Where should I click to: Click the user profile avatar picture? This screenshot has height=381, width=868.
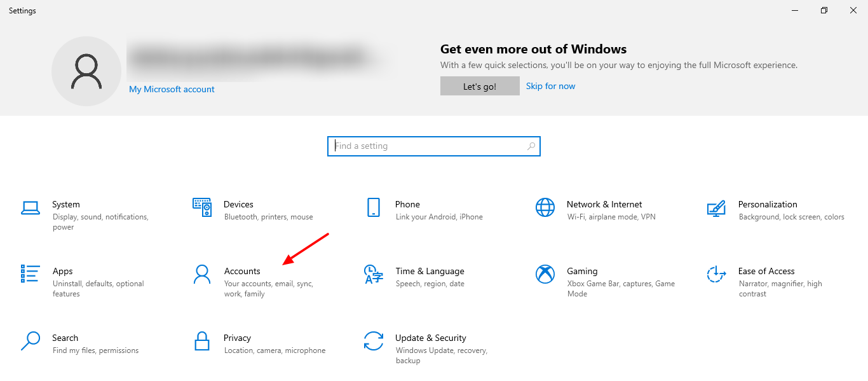tap(86, 71)
